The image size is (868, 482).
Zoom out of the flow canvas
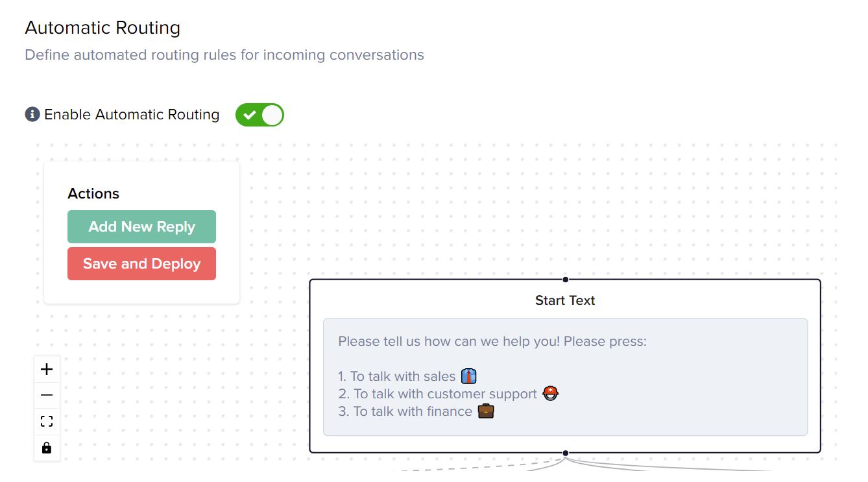point(47,395)
